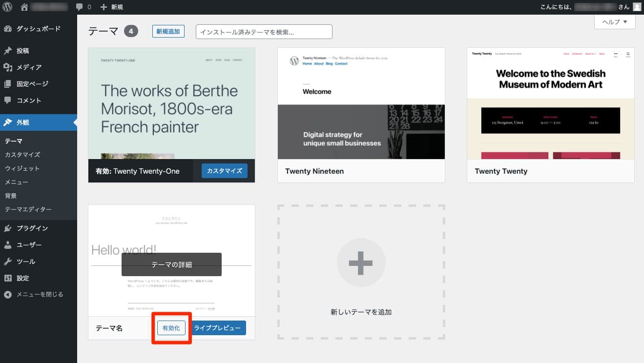Click the 新しいテーマを追加 text link

pos(361,312)
